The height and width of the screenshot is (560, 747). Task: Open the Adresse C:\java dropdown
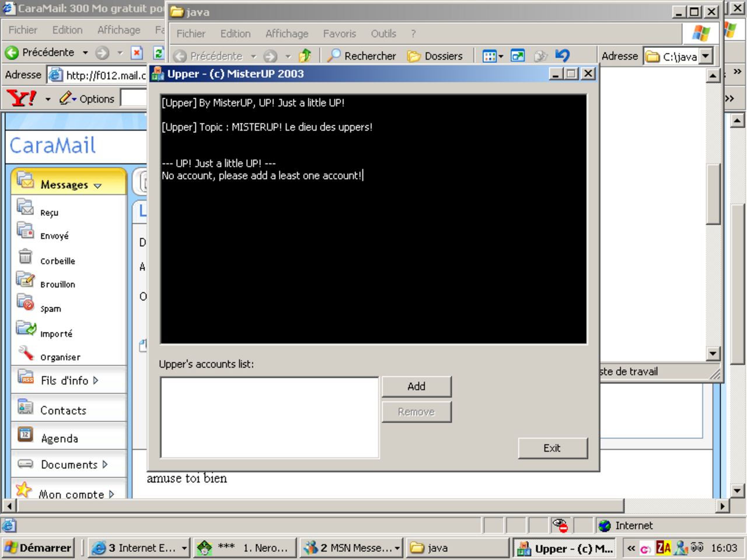pos(706,56)
